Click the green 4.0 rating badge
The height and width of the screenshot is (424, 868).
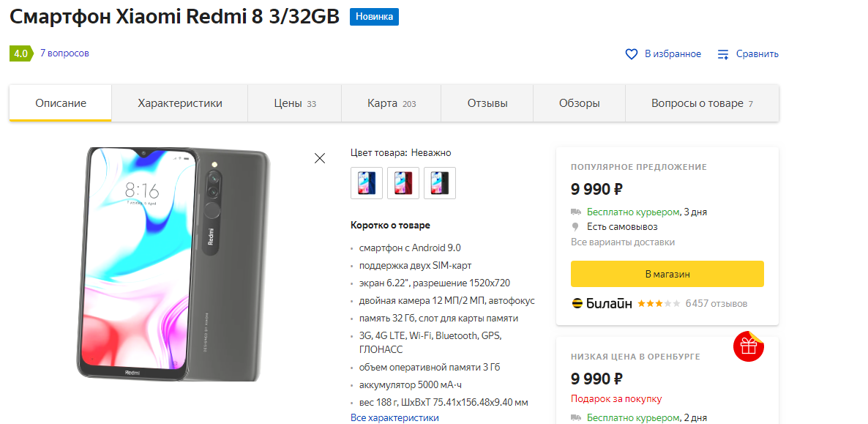click(x=20, y=53)
